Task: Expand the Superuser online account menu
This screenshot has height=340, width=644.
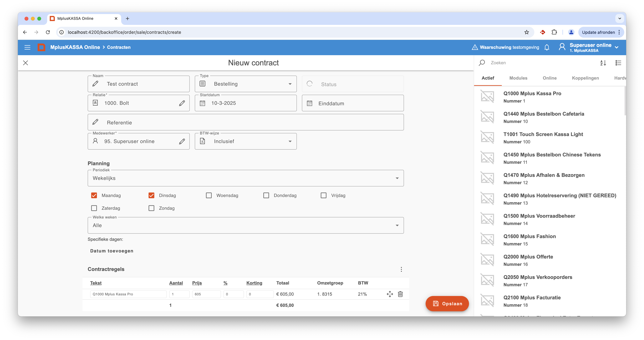Action: pyautogui.click(x=616, y=47)
